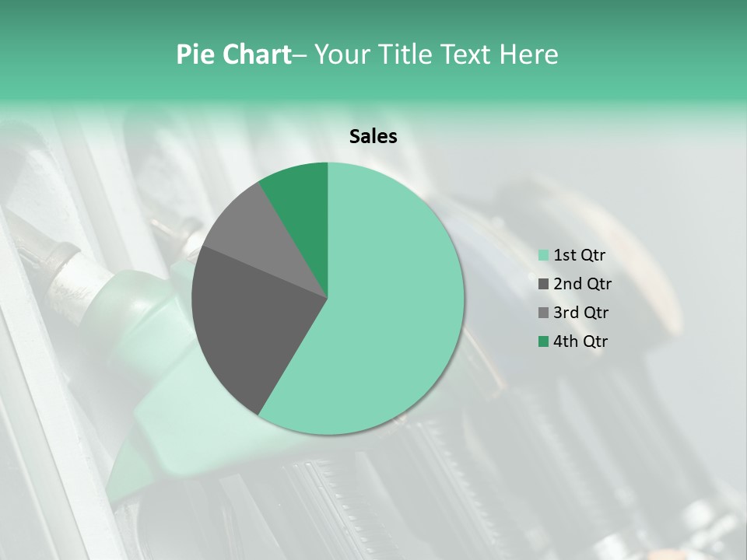Select the "1st Qtr" legend label
The image size is (747, 560).
[579, 255]
